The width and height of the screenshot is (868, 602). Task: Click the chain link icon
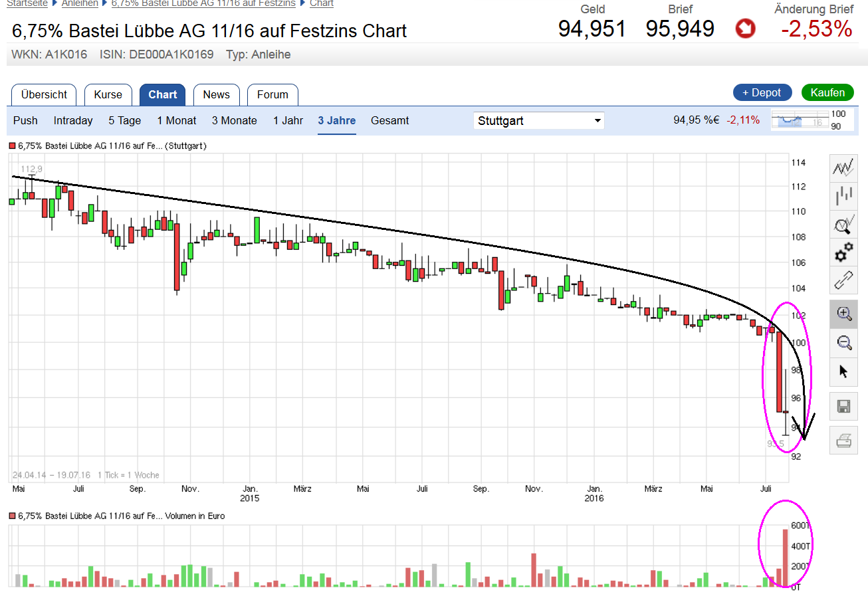click(843, 281)
